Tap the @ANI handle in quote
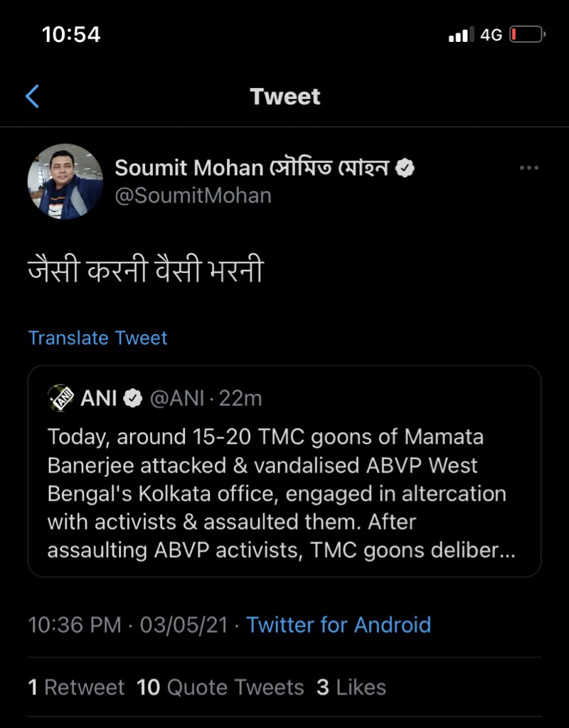The image size is (569, 728). [x=177, y=398]
